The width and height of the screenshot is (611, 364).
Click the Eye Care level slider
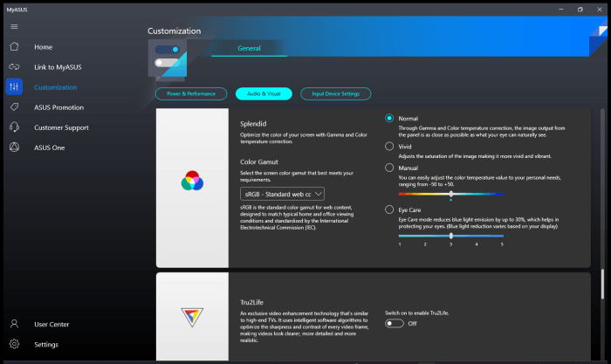pos(451,236)
